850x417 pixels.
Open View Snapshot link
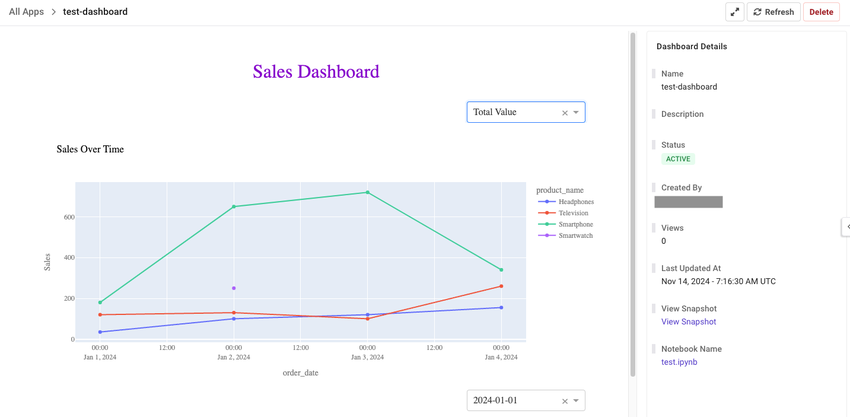pyautogui.click(x=688, y=322)
